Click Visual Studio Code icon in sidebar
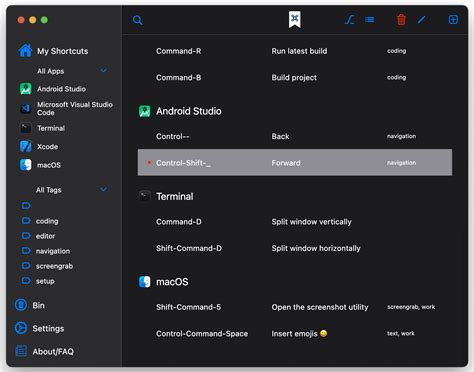Viewport: 474px width, 372px height. 26,108
